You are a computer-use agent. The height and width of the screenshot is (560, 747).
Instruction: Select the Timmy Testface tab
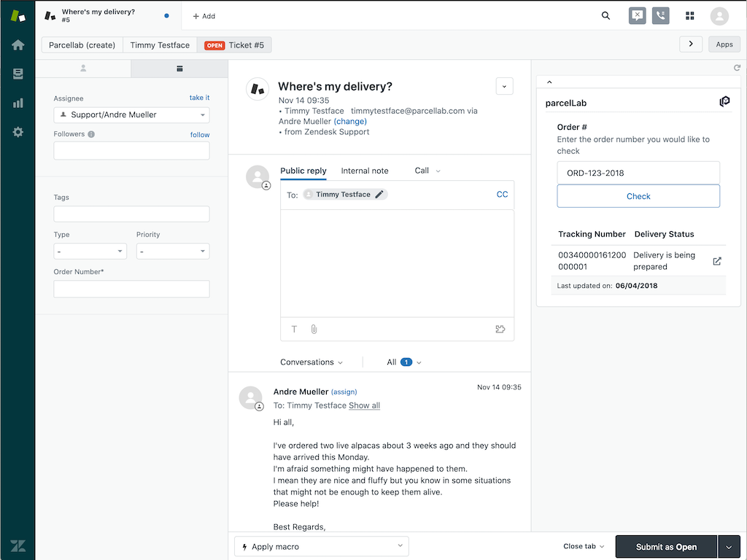coord(160,45)
